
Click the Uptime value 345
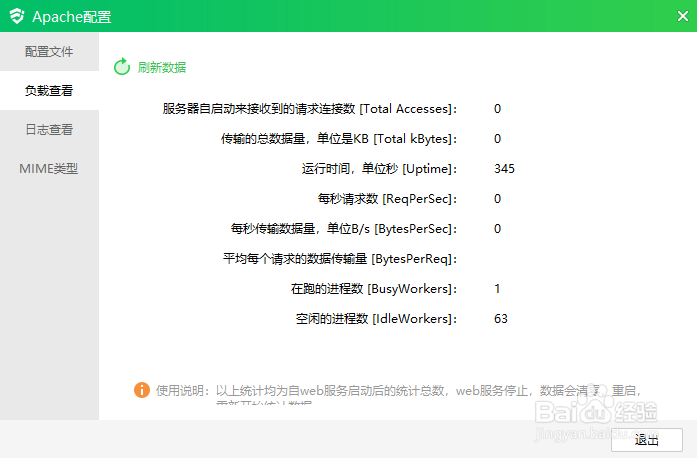click(x=504, y=169)
